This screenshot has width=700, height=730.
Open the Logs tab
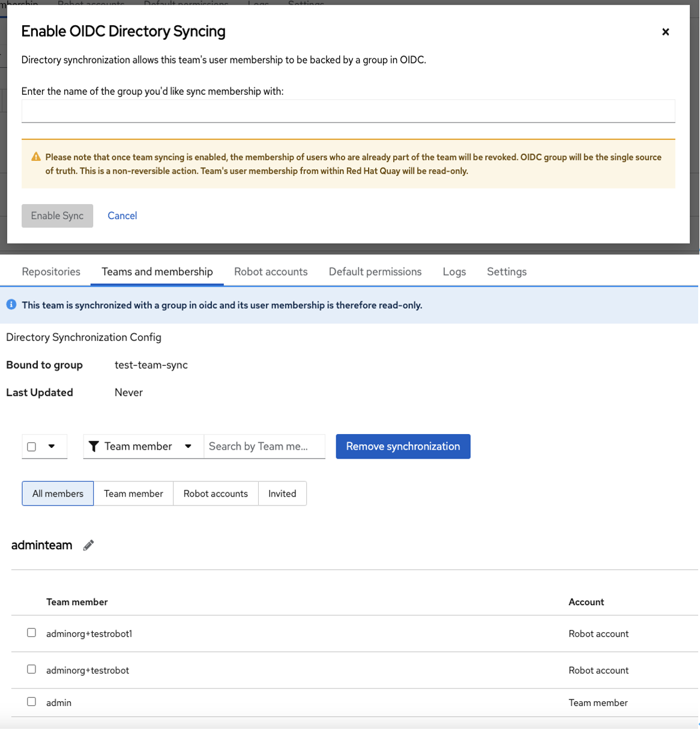pos(454,271)
